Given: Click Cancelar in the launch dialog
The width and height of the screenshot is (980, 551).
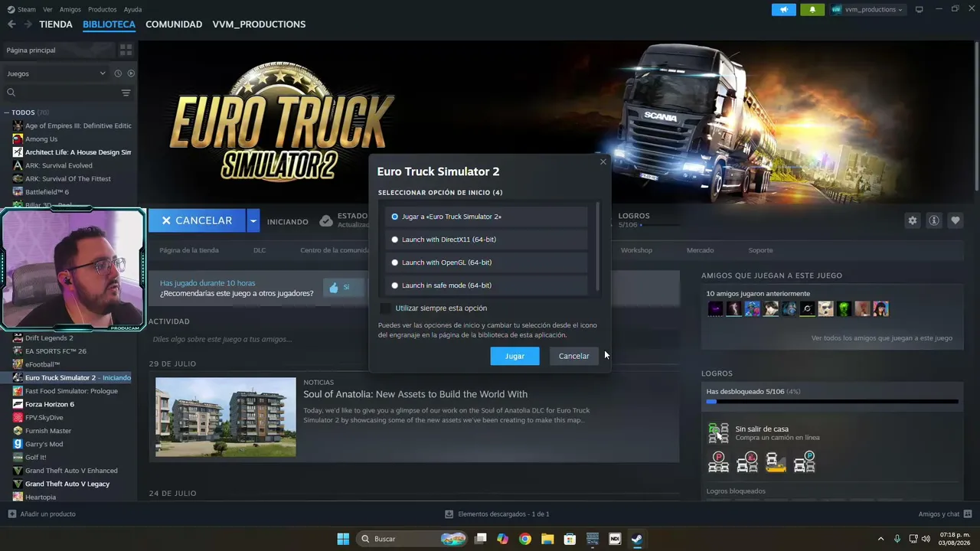Looking at the screenshot, I should [573, 356].
